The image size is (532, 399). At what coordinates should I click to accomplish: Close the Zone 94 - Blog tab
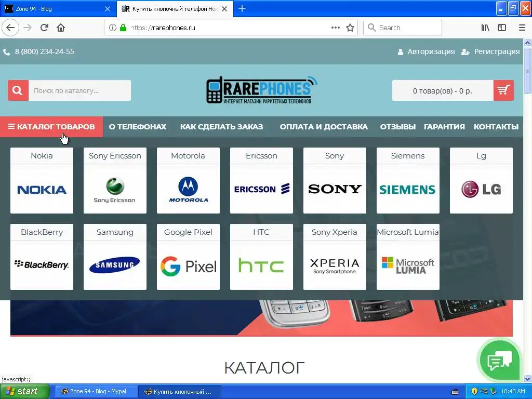(x=107, y=9)
